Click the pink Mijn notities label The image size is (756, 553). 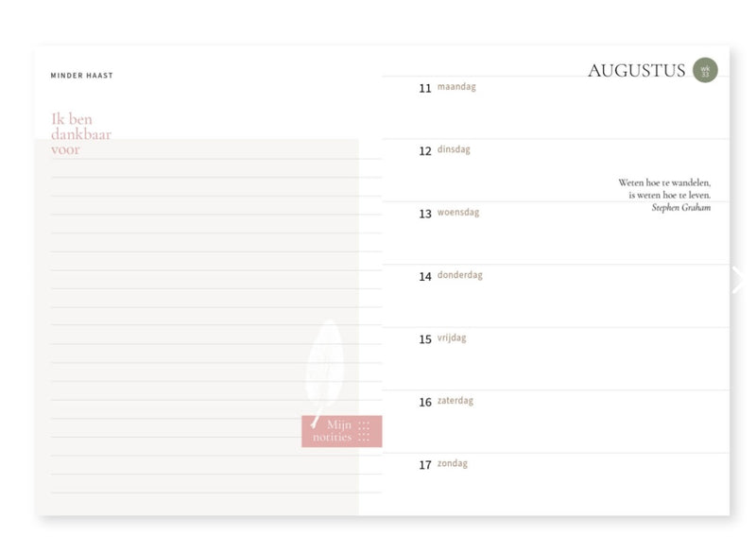[333, 431]
